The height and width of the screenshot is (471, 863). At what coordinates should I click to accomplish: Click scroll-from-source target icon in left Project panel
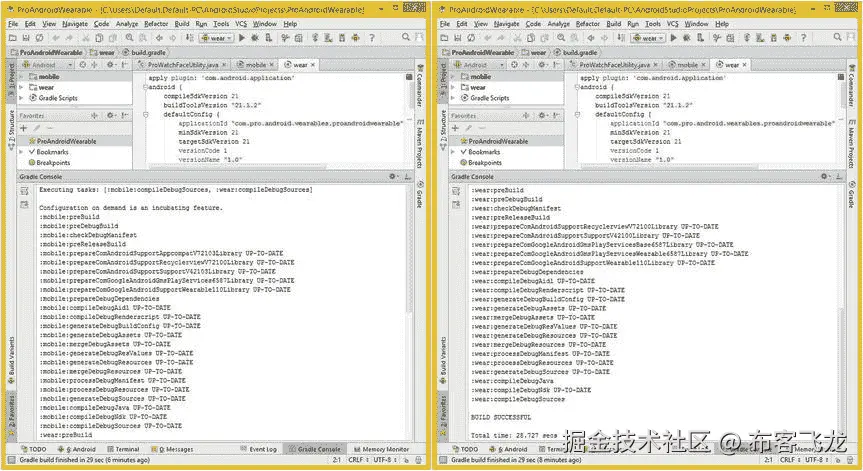83,65
